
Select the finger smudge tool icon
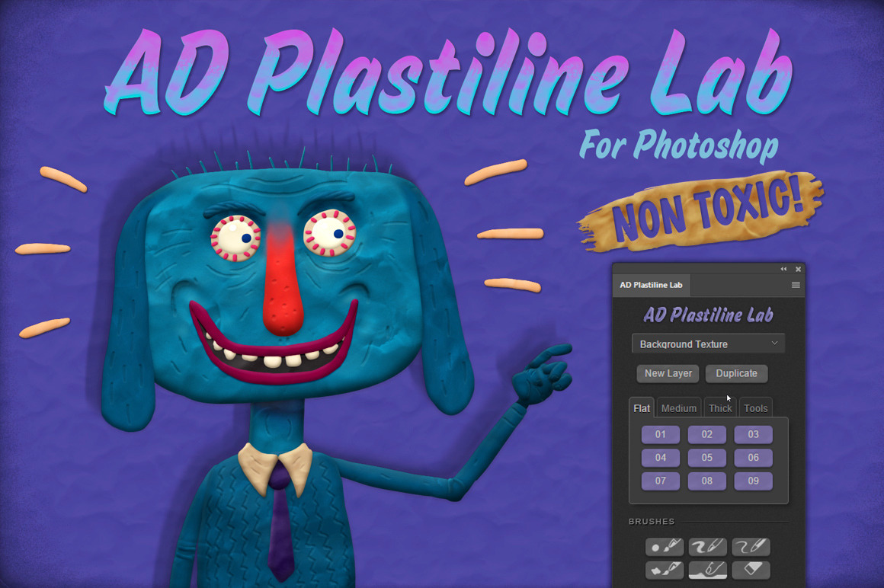tap(707, 569)
